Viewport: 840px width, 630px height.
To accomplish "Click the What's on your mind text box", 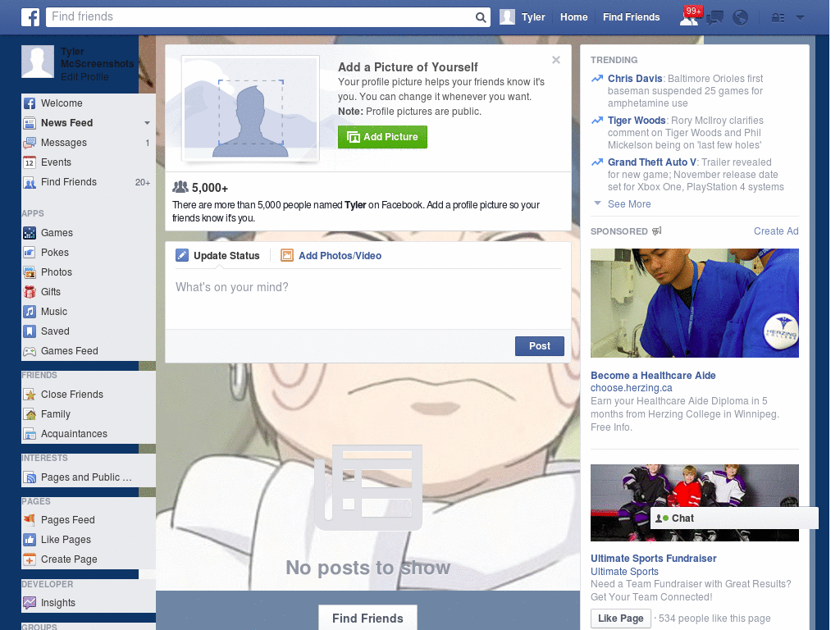I will [x=368, y=297].
